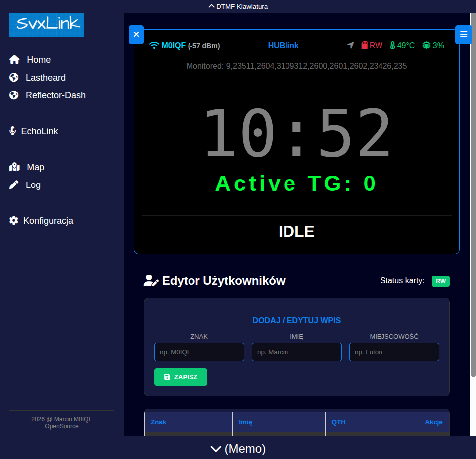Open Lastheard in the sidebar

(x=45, y=78)
